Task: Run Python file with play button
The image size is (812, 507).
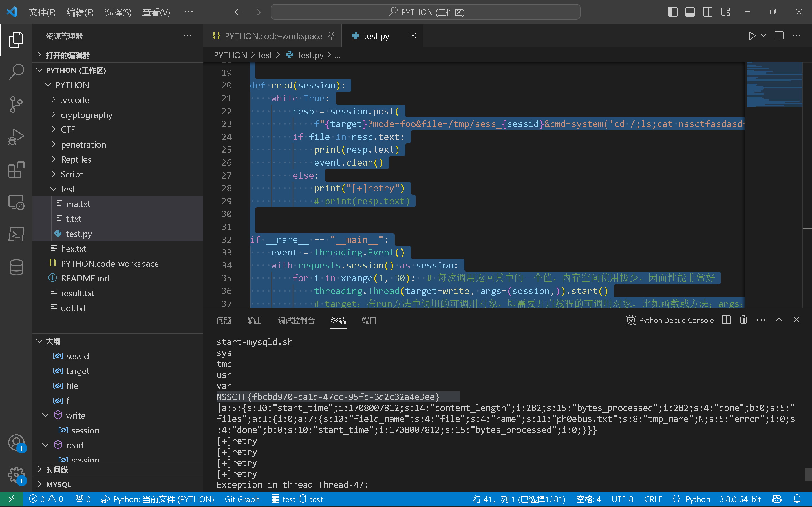Action: [x=752, y=35]
